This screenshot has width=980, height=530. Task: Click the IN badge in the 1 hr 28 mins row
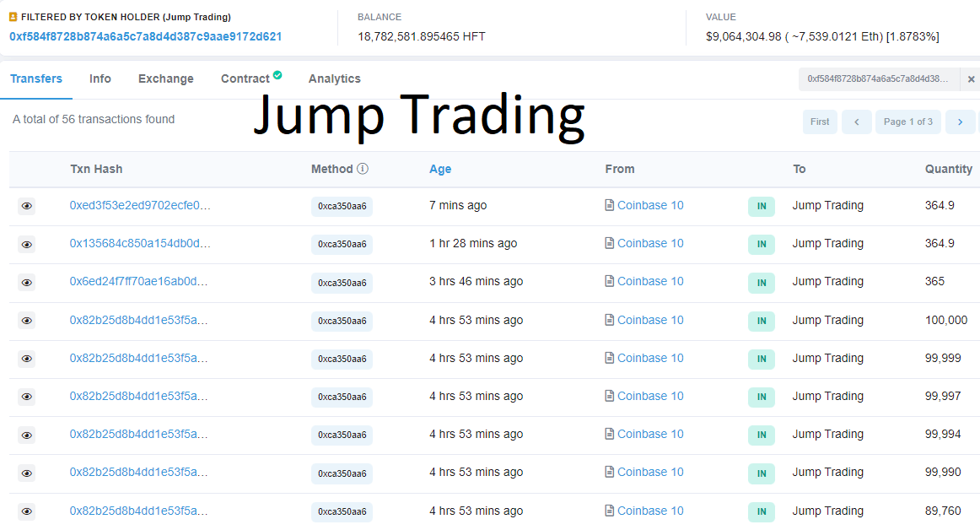(x=762, y=245)
